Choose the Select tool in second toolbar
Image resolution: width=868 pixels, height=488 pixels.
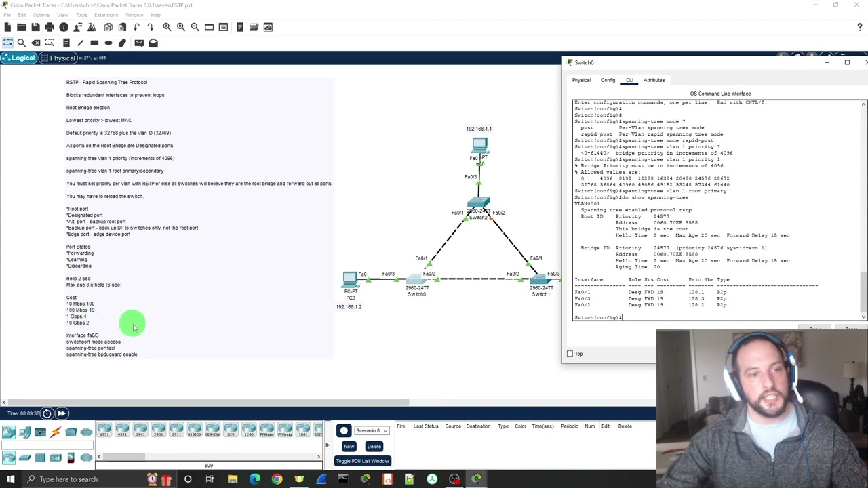point(7,43)
